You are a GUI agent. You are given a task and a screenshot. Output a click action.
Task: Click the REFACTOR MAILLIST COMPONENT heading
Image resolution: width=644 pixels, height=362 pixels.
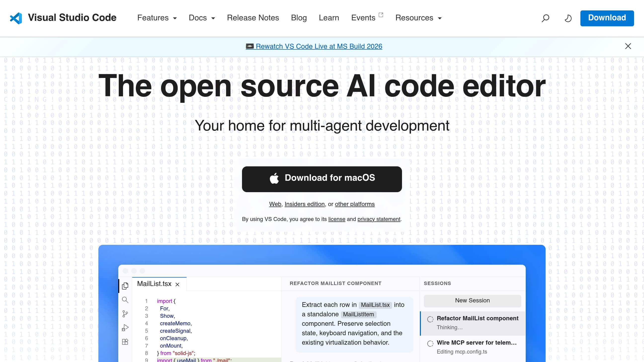tap(335, 283)
